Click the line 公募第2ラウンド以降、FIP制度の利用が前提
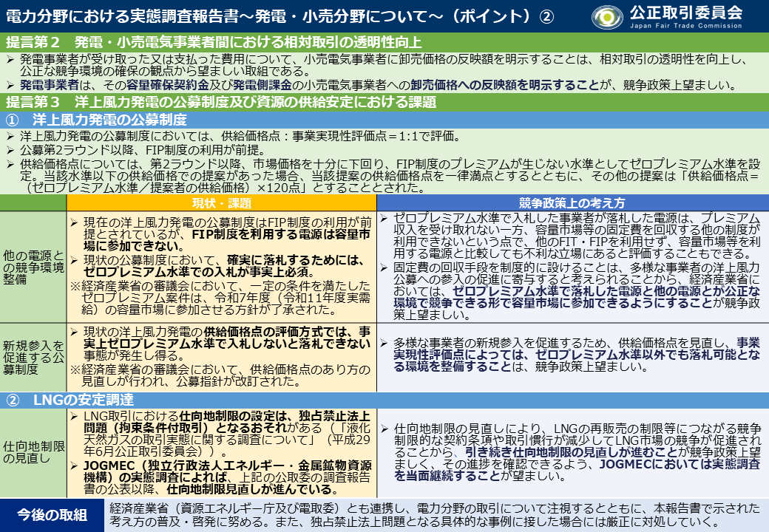Viewport: 769px width, 532px height. pos(142,150)
